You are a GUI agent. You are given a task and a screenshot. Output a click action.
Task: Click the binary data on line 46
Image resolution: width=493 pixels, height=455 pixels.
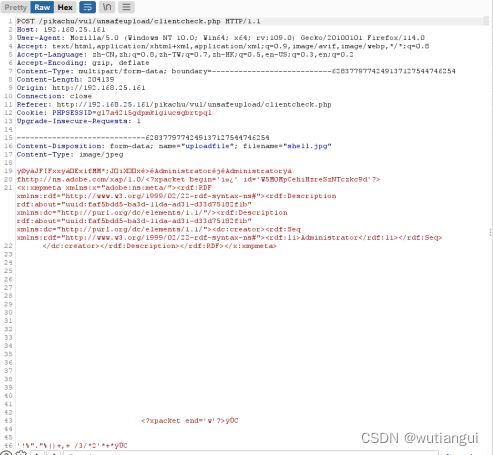click(72, 446)
